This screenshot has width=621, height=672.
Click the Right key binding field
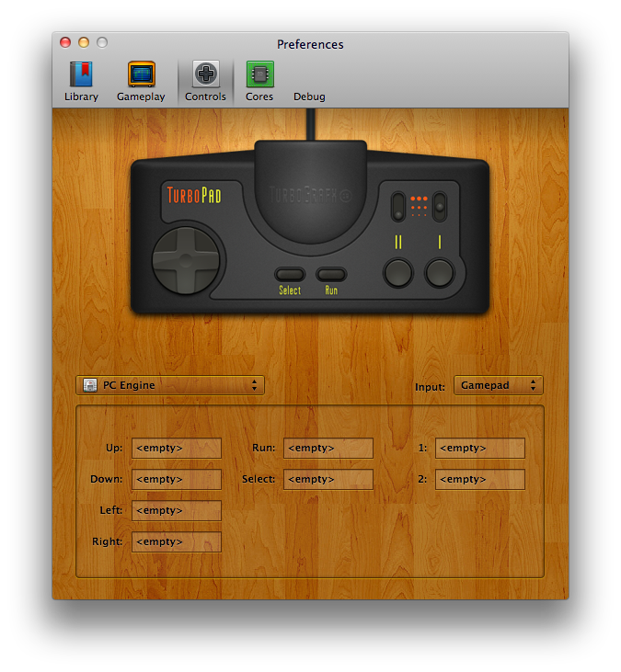pos(177,541)
